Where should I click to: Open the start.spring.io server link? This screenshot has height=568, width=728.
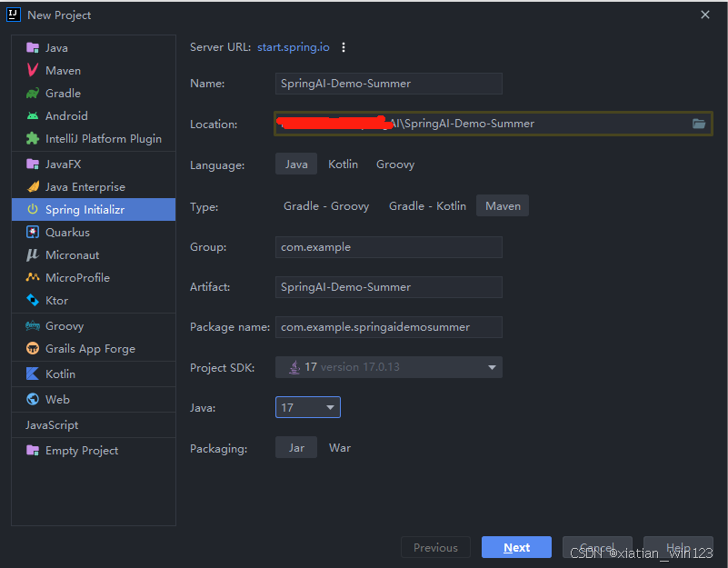pos(291,46)
